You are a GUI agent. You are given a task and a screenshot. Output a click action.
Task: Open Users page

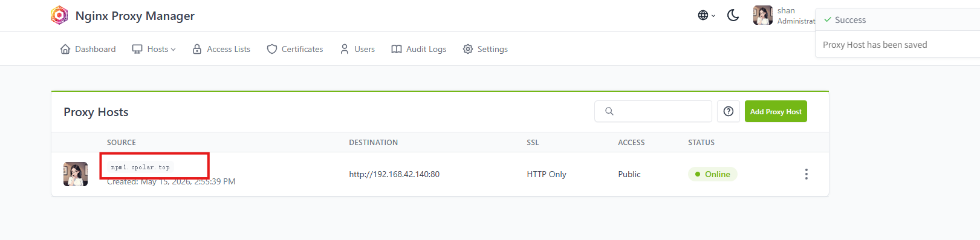coord(357,49)
